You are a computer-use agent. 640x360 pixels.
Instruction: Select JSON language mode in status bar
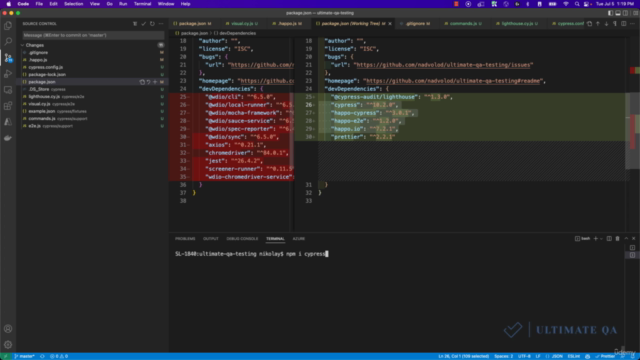tap(557, 356)
